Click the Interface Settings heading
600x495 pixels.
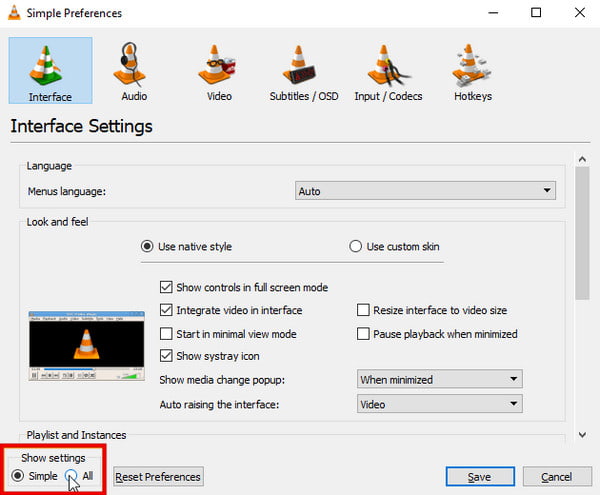82,126
